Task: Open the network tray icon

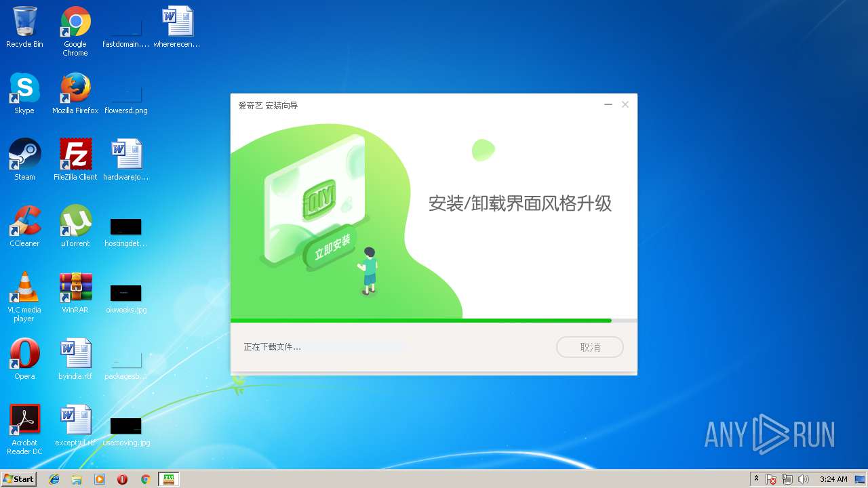Action: click(787, 479)
